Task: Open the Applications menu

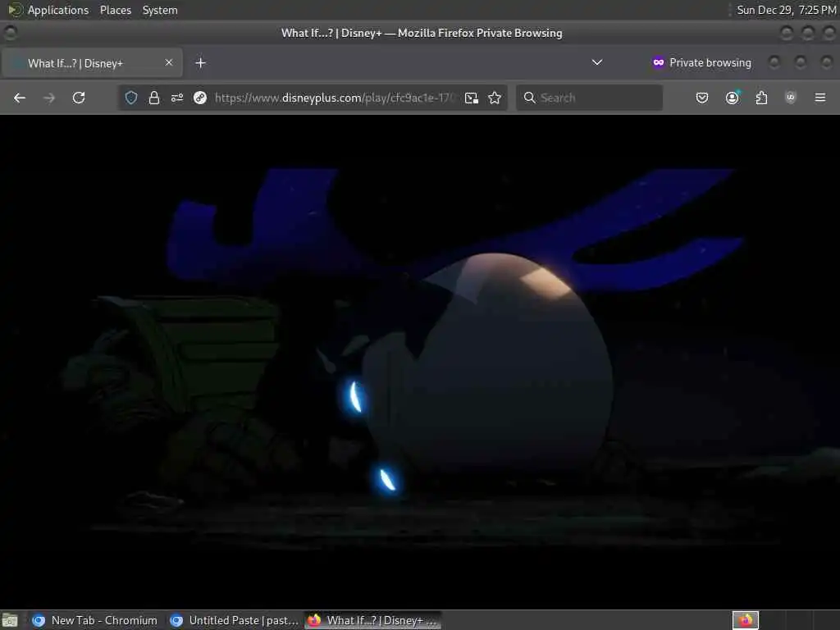Action: tap(58, 10)
